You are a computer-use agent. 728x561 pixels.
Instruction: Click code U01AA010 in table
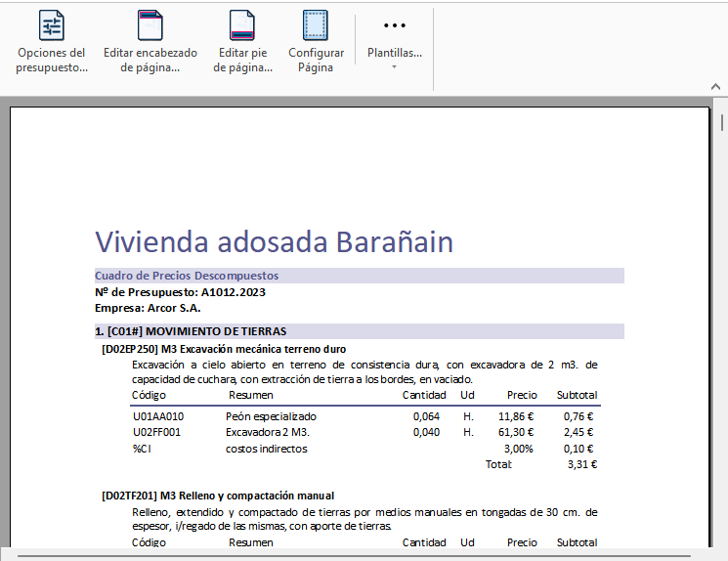pyautogui.click(x=158, y=416)
